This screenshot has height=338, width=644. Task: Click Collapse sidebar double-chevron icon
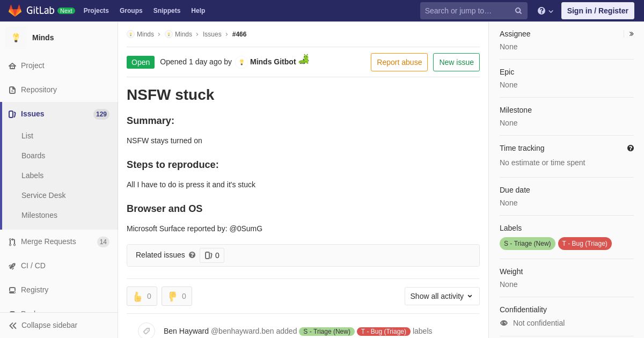tap(13, 326)
